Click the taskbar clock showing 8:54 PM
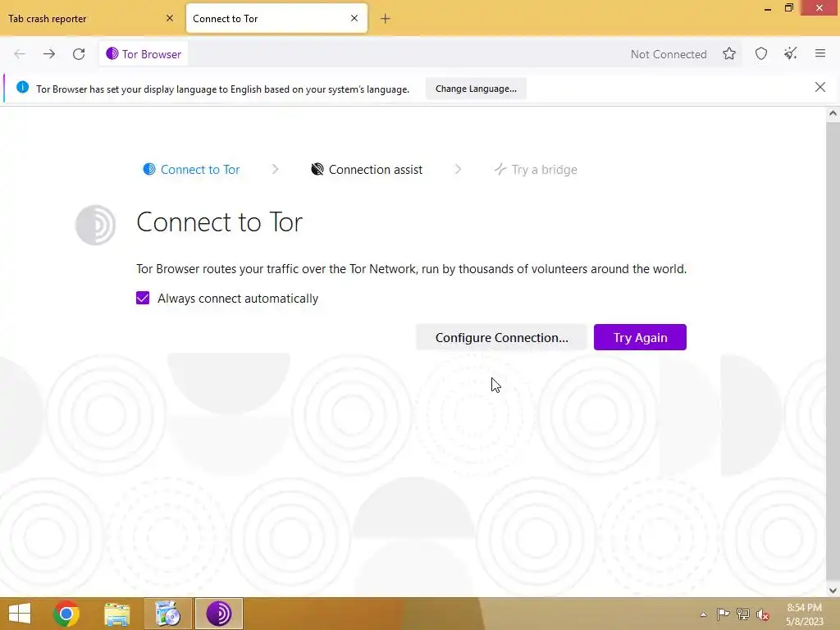 point(804,614)
